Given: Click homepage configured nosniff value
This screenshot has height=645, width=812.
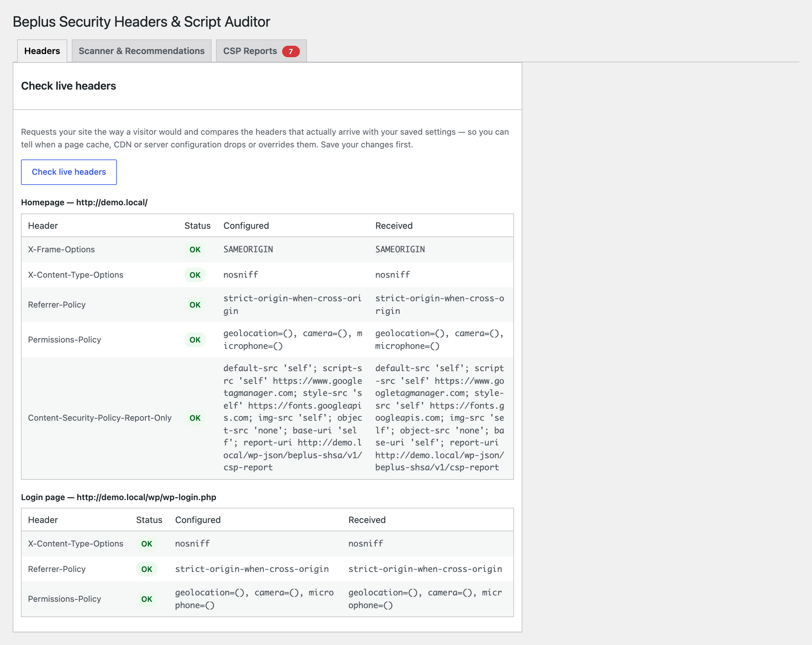Looking at the screenshot, I should point(241,275).
